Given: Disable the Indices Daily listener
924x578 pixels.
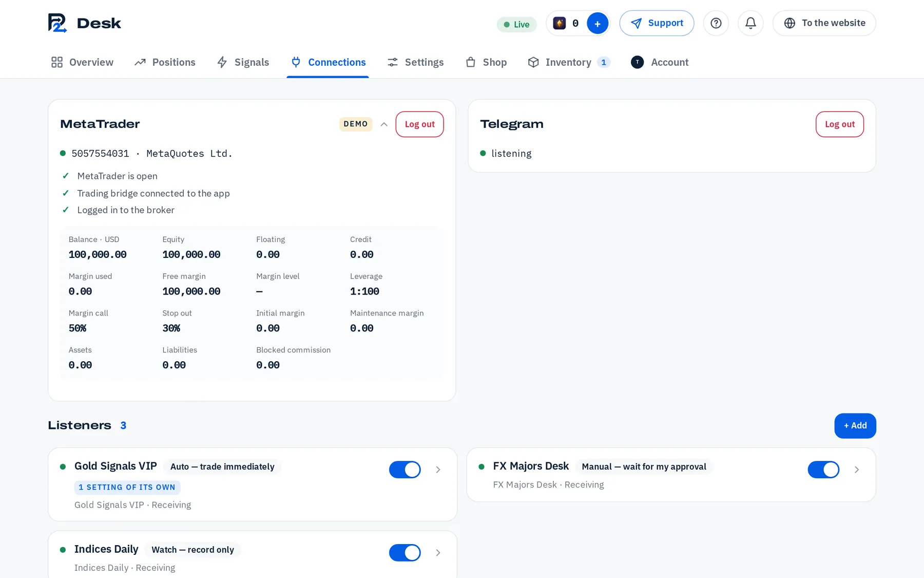Looking at the screenshot, I should 405,553.
